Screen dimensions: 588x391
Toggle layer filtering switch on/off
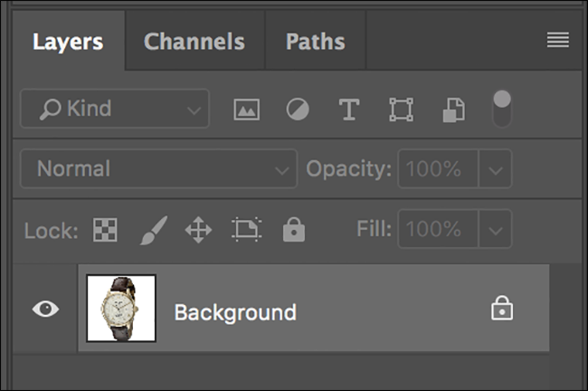pos(501,110)
